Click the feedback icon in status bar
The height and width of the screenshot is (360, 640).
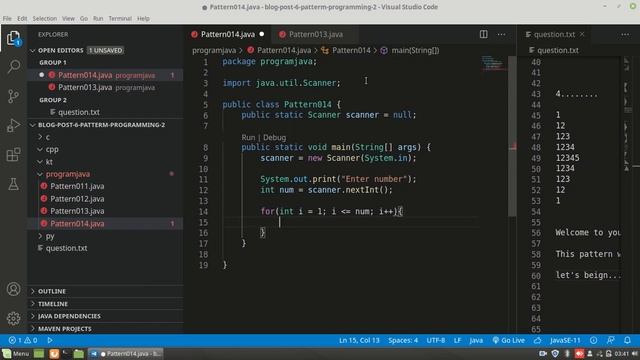click(611, 340)
